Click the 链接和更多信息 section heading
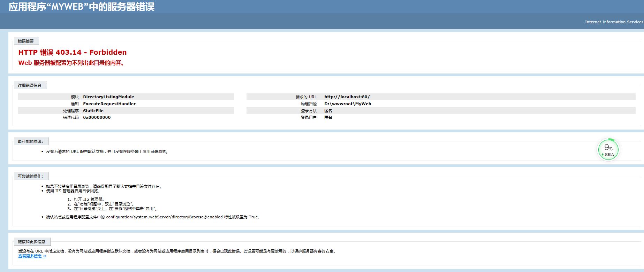 pos(31,242)
